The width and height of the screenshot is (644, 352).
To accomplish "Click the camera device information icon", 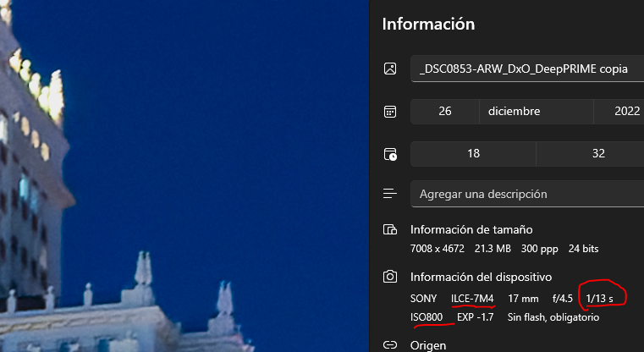I will pyautogui.click(x=390, y=277).
